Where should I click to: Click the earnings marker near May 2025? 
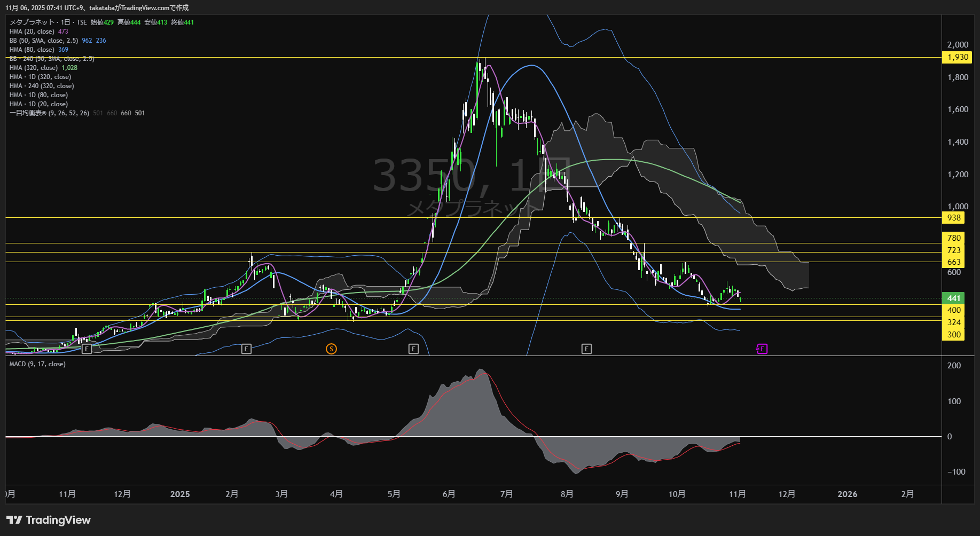click(413, 349)
